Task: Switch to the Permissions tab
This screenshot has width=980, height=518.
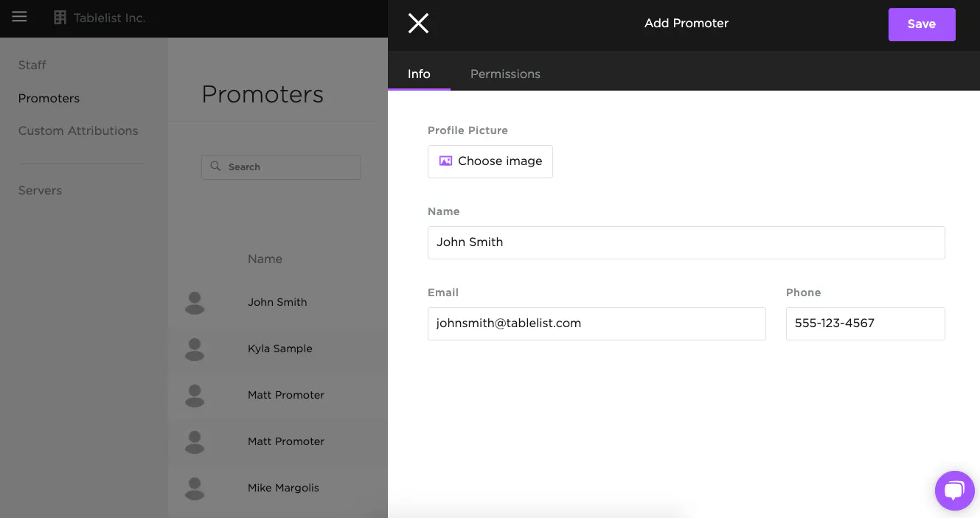Action: 505,74
